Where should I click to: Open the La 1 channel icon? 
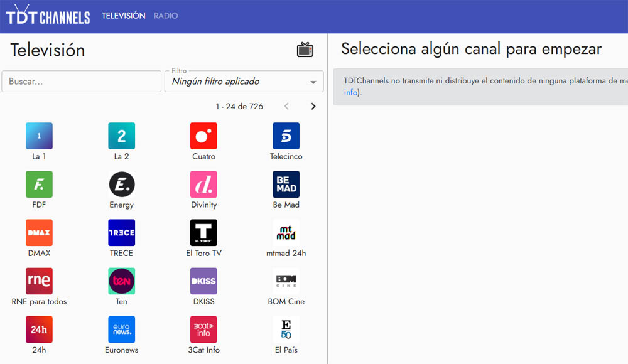[x=39, y=136]
